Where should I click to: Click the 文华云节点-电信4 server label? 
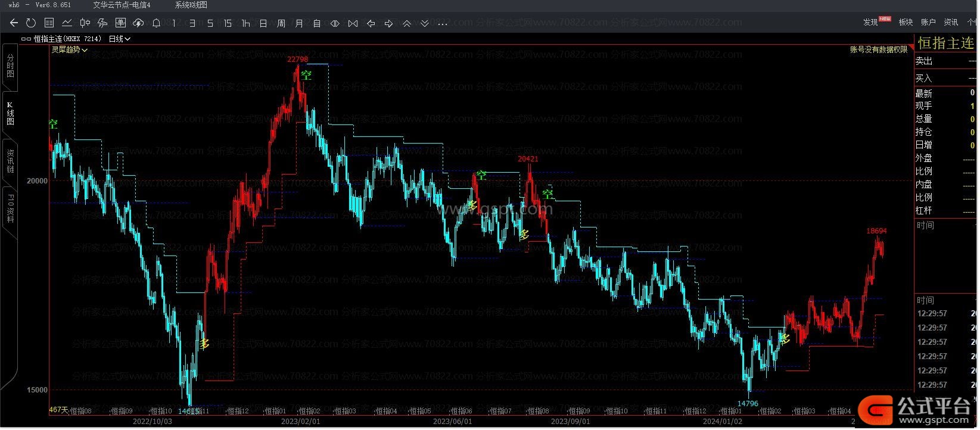coord(122,5)
